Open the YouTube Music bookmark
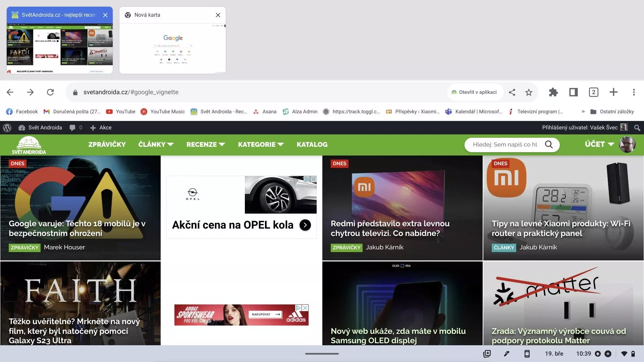The height and width of the screenshot is (362, 644). [163, 112]
